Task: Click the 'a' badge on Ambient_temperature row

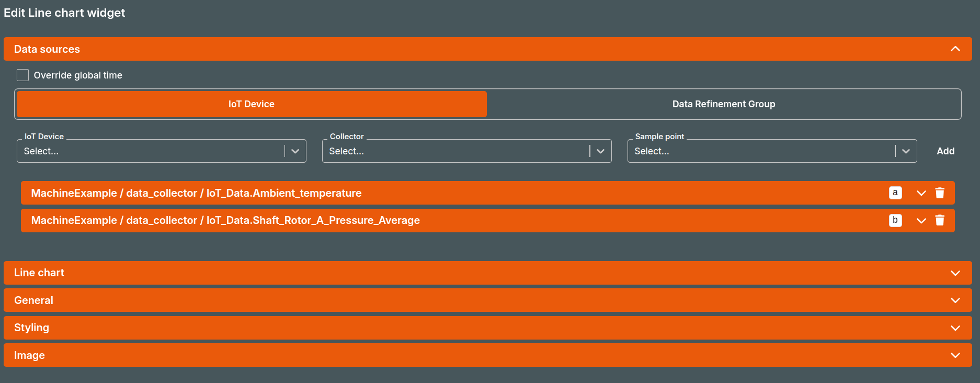Action: tap(895, 193)
